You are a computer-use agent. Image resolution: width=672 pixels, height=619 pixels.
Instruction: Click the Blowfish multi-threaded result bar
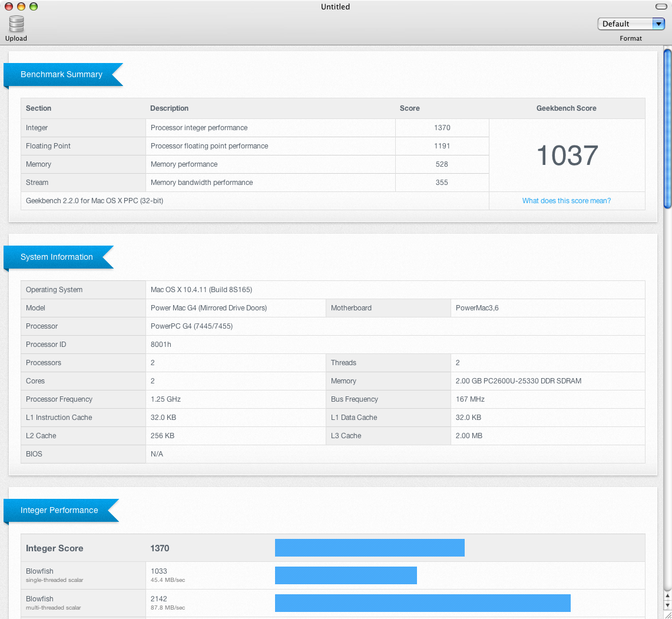(x=422, y=603)
